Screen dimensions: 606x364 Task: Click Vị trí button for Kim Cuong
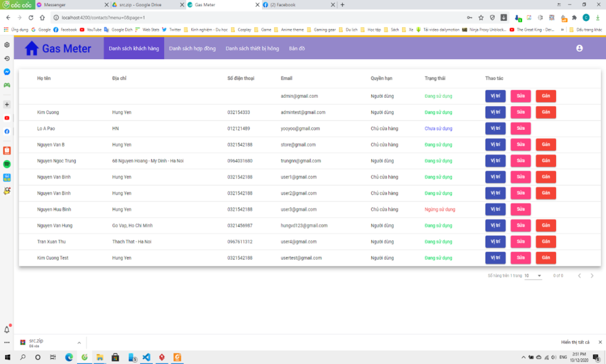495,112
